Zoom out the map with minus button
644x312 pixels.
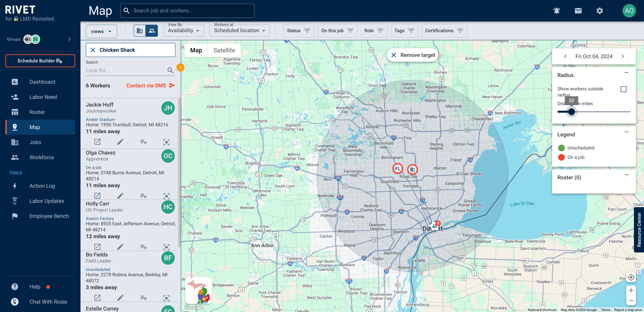[x=631, y=300]
